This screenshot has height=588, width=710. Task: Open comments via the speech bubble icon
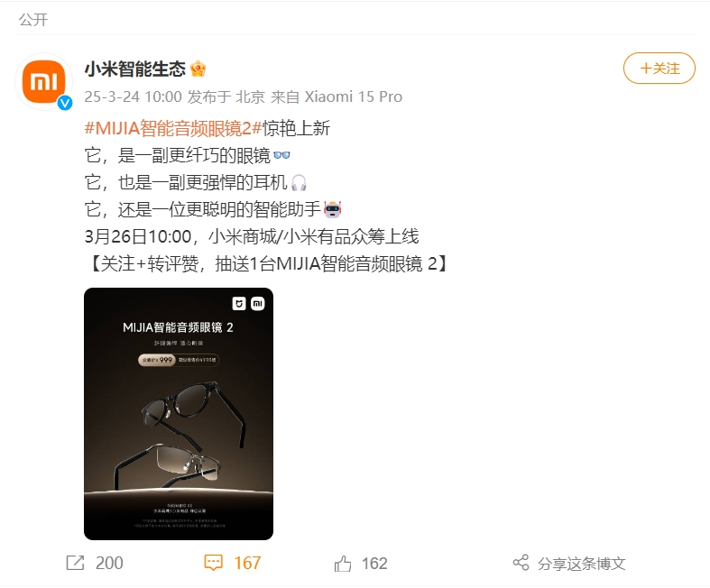click(x=213, y=563)
